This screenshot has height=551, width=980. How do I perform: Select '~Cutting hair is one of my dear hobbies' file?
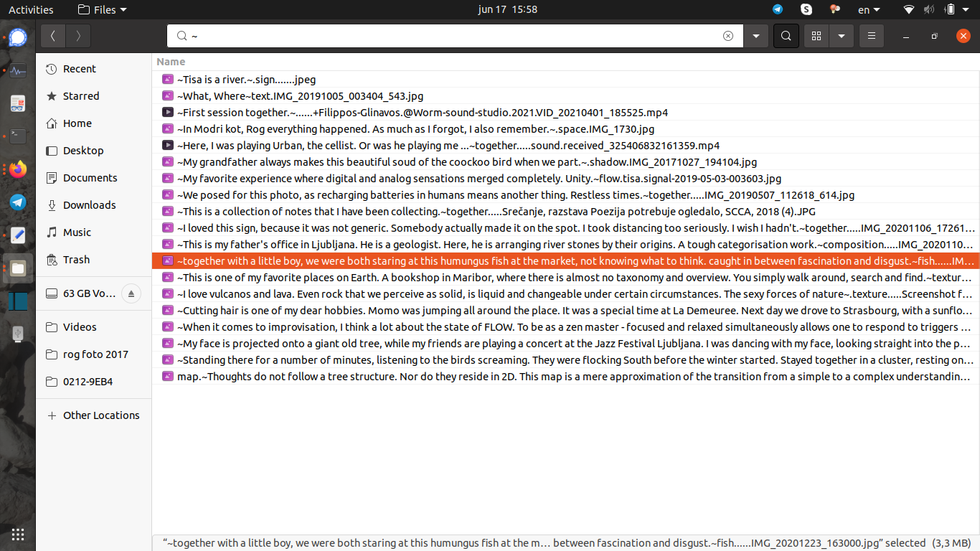pyautogui.click(x=565, y=311)
